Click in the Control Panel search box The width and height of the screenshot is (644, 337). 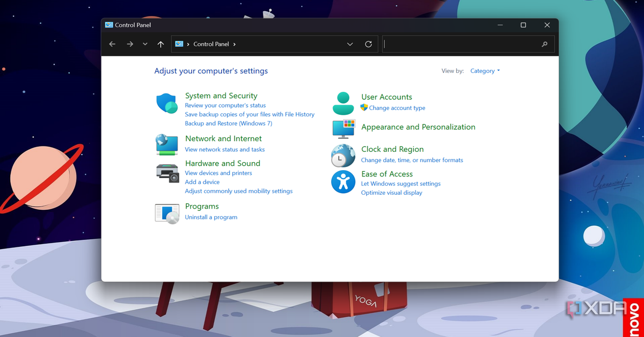[x=462, y=44]
